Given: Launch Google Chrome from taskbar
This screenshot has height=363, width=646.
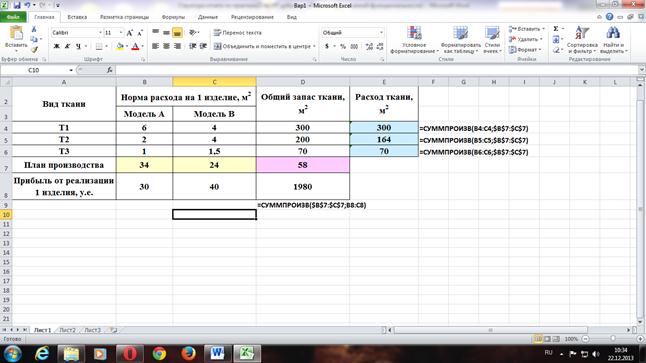Looking at the screenshot, I should tap(159, 354).
